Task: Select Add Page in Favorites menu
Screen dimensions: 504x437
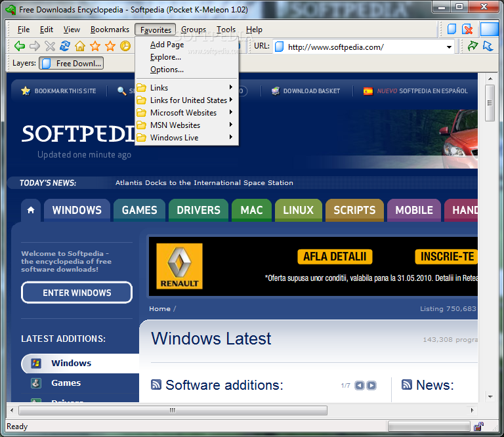Action: (187, 45)
